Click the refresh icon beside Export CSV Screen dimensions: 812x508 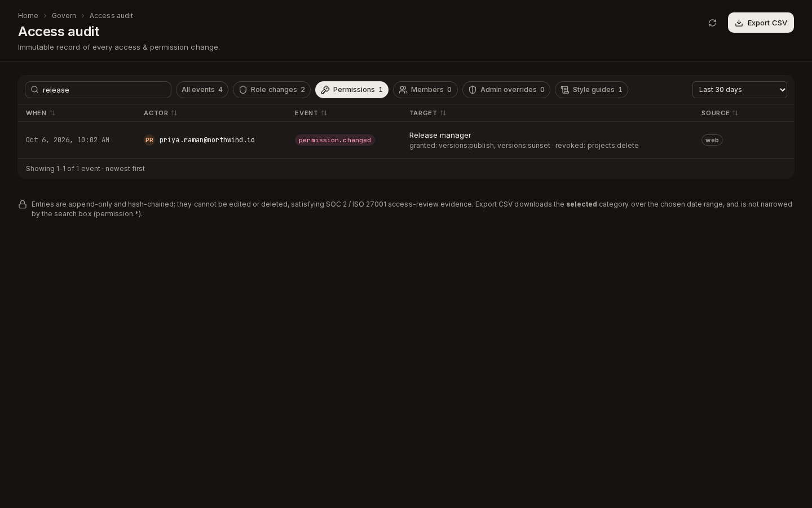pos(712,23)
